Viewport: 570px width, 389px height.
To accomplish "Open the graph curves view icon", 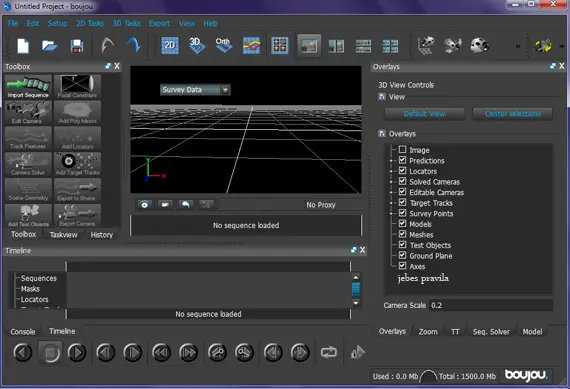I will coord(251,45).
